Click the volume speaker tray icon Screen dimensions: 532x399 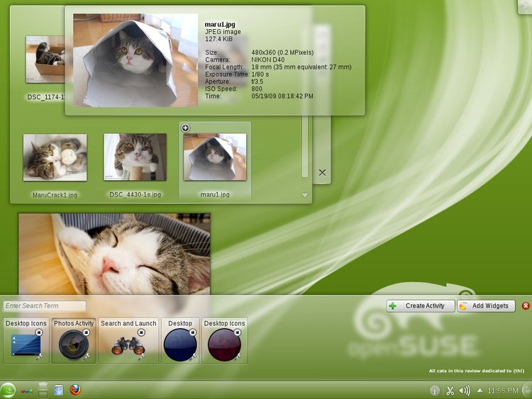pos(465,390)
